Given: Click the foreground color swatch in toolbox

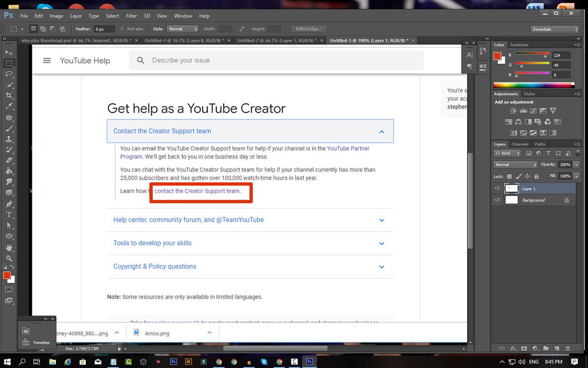Looking at the screenshot, I should point(7,275).
